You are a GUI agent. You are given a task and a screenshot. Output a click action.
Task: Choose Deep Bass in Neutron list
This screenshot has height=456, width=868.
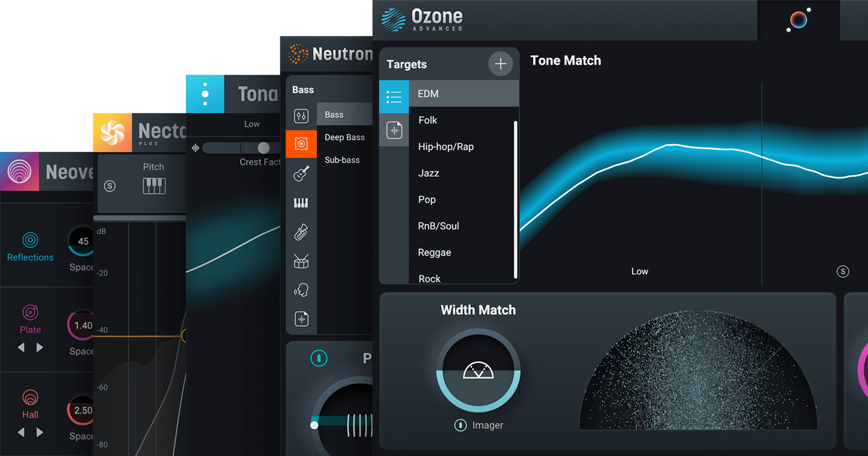[344, 137]
